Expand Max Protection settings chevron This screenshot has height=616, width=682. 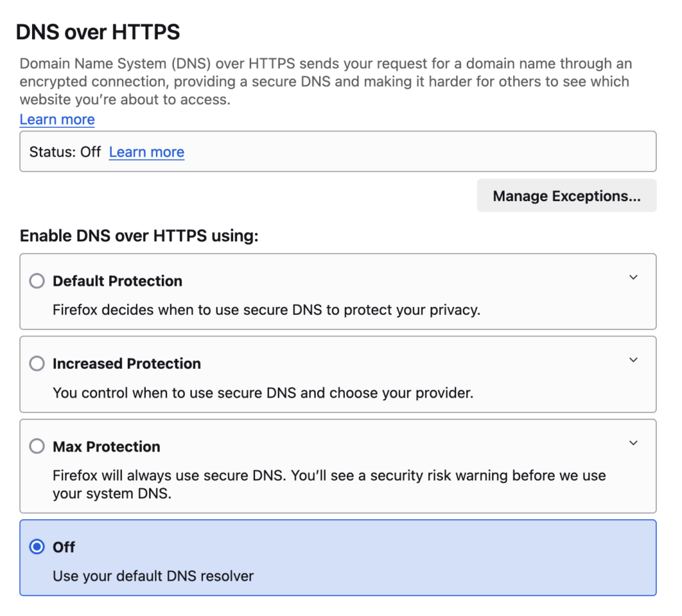[633, 442]
